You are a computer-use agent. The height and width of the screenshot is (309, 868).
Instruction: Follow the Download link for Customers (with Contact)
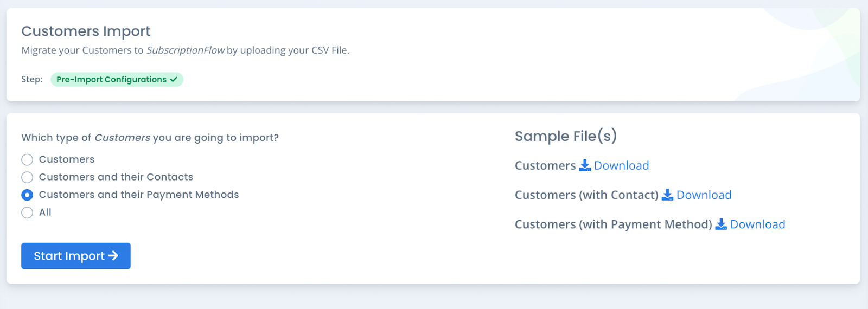click(704, 195)
